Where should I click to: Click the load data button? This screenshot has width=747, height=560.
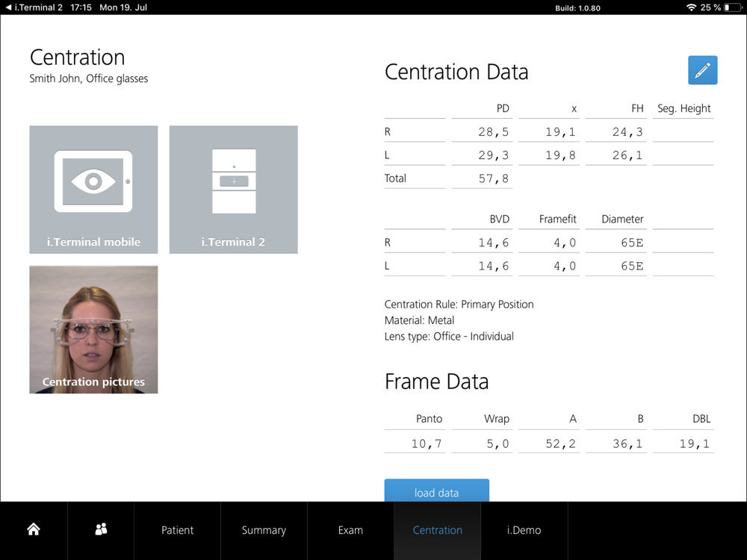(437, 491)
